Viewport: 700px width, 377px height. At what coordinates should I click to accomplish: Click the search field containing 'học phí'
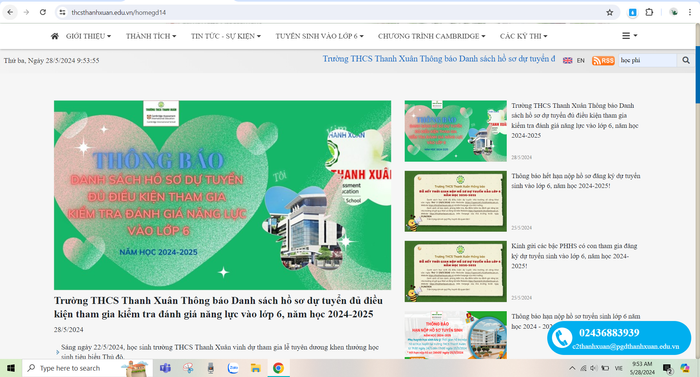coord(647,60)
